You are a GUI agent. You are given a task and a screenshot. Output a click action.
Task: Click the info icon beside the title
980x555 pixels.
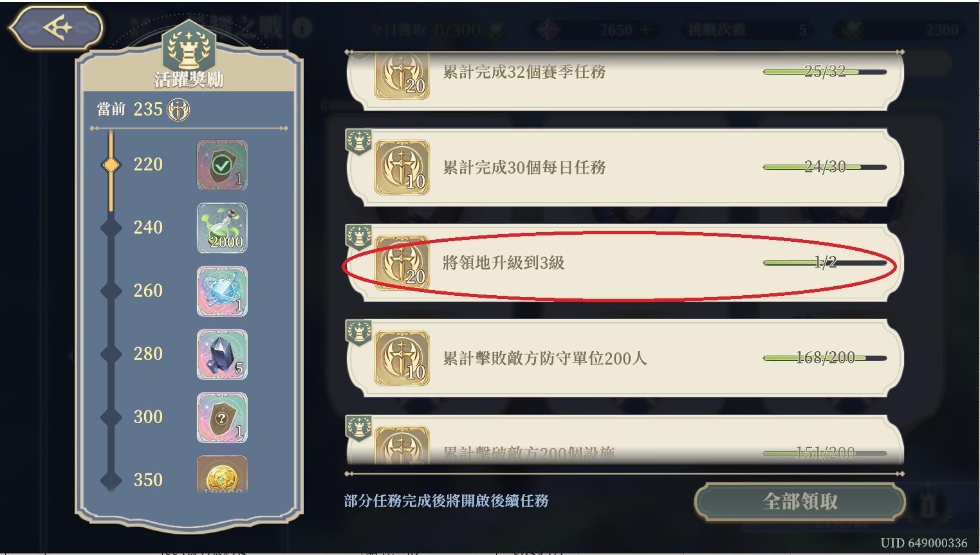tap(302, 27)
